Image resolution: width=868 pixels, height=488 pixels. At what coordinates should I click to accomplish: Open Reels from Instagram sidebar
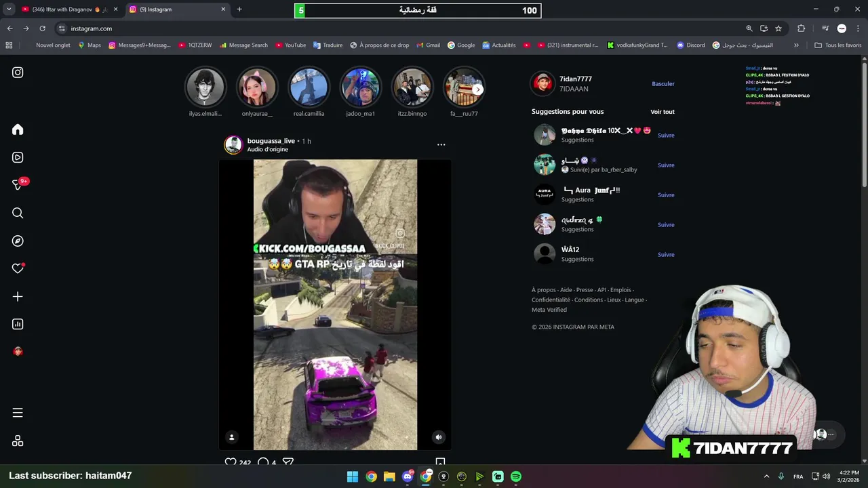point(18,157)
